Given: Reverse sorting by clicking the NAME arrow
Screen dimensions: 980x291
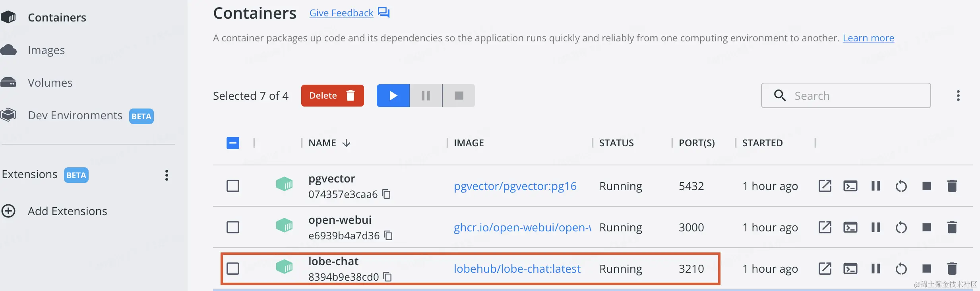Looking at the screenshot, I should 346,143.
